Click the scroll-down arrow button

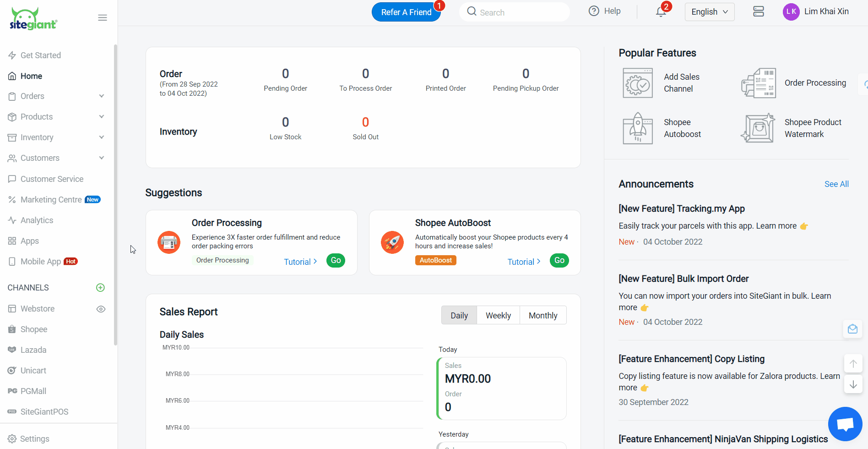[x=853, y=384]
